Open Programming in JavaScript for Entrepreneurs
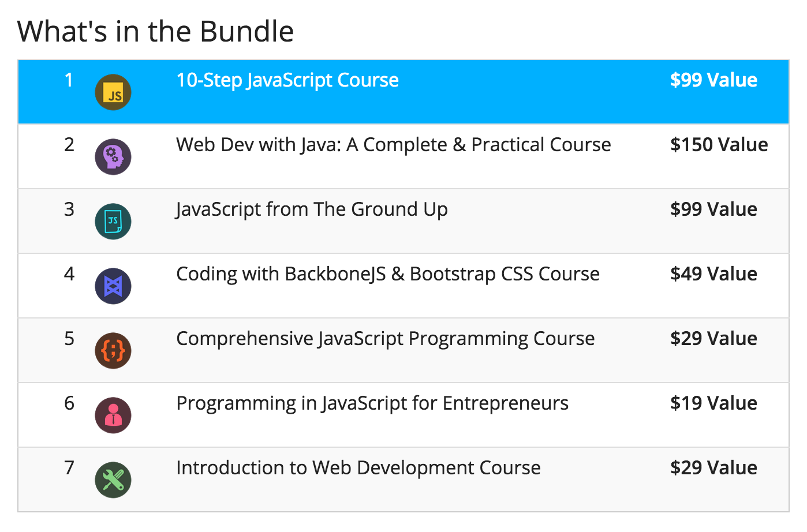The height and width of the screenshot is (532, 807). (372, 403)
